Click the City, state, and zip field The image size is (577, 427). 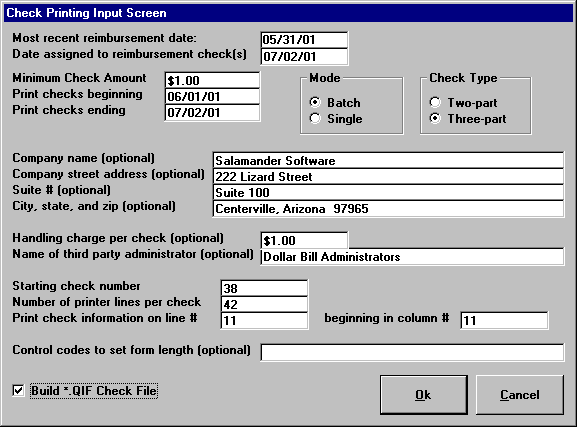pyautogui.click(x=388, y=209)
